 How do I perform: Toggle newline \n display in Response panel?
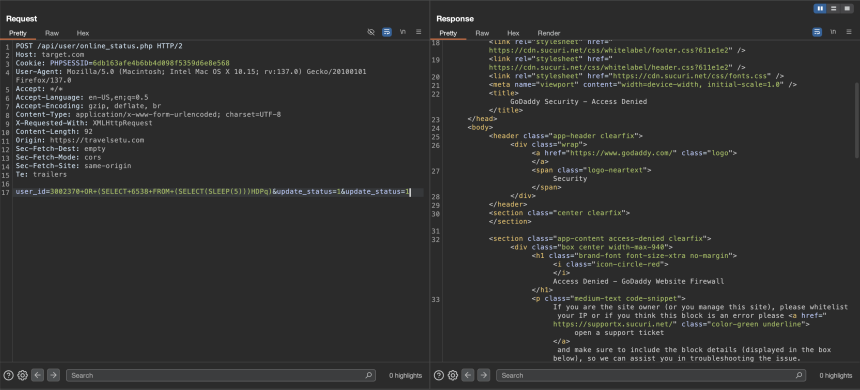pos(833,32)
